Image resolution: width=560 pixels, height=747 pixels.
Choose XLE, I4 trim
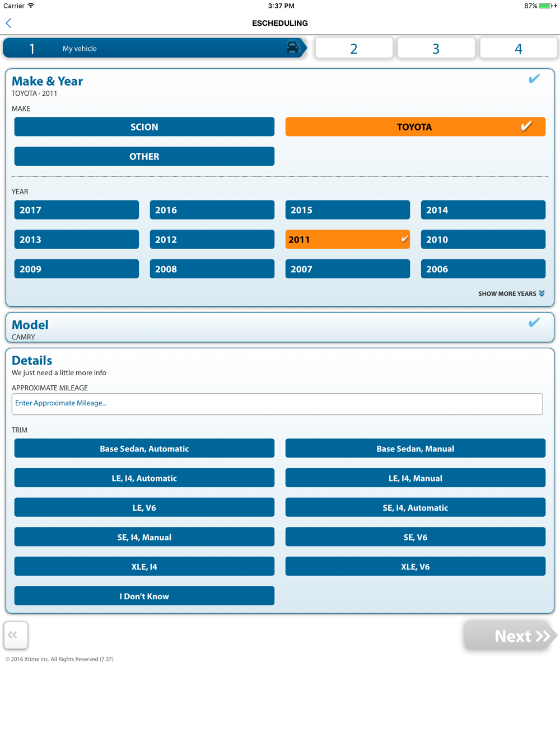[x=144, y=567]
